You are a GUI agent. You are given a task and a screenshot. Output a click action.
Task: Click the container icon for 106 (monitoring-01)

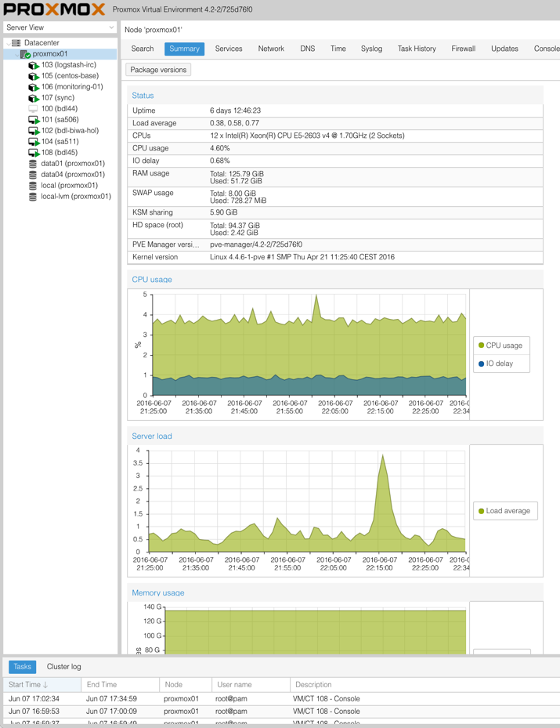(x=33, y=87)
